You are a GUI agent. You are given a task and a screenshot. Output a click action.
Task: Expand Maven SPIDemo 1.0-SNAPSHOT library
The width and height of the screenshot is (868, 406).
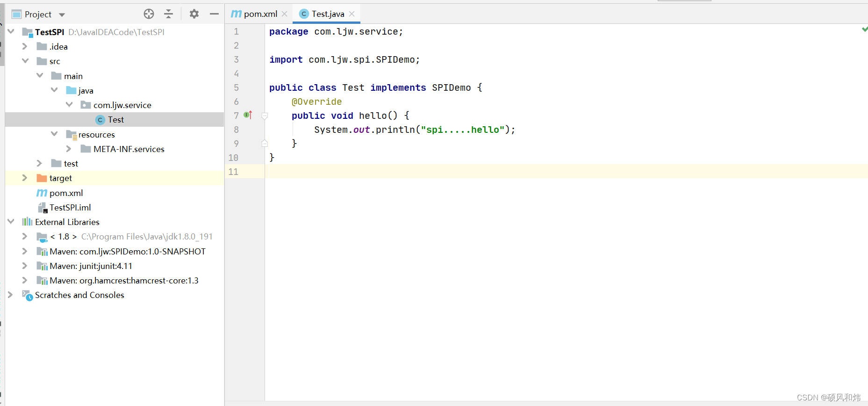point(25,251)
